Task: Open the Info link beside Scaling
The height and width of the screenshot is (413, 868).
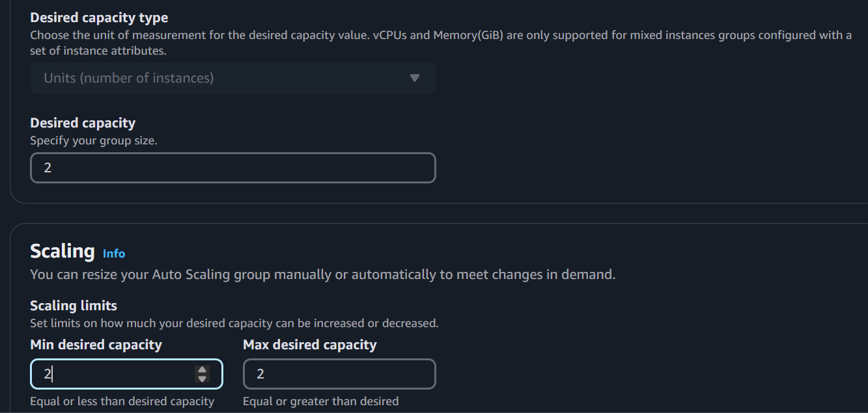Action: point(114,254)
